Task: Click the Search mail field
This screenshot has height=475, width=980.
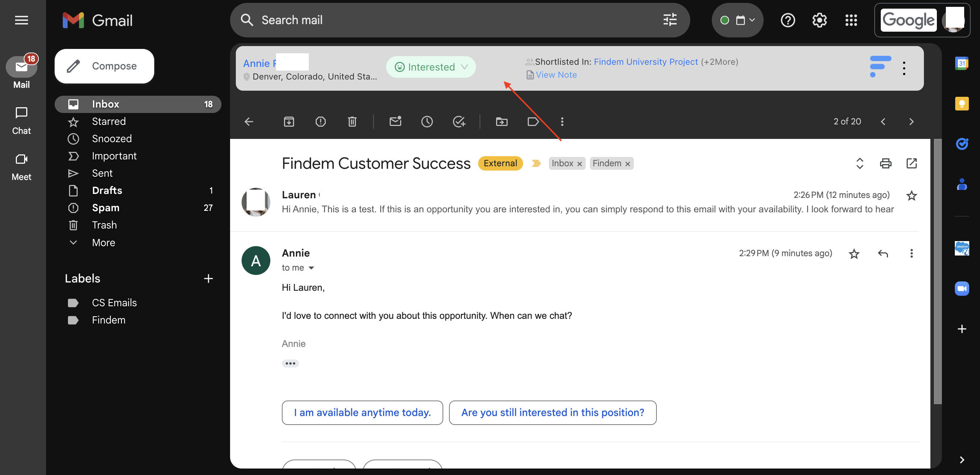Action: [459, 20]
